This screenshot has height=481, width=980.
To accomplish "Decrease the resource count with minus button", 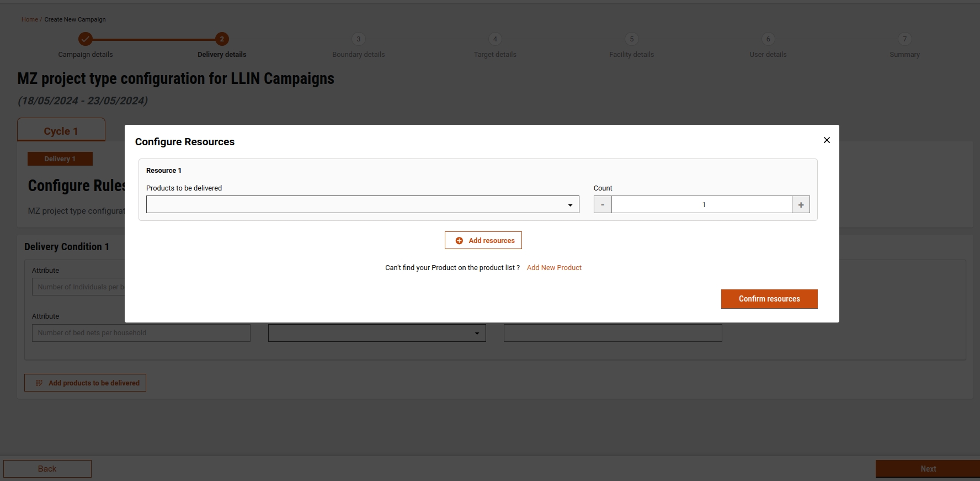I will click(x=603, y=205).
